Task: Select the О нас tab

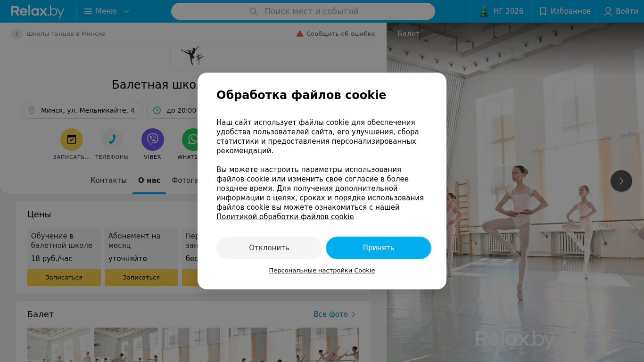Action: click(149, 181)
